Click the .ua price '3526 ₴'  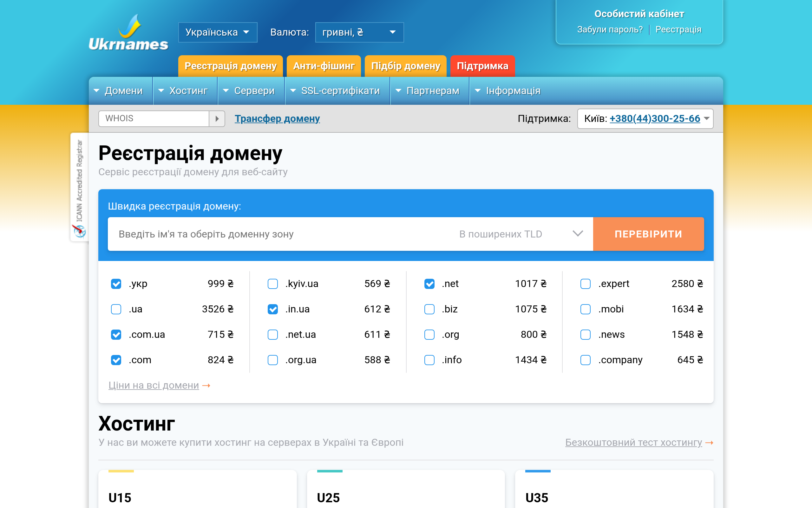(217, 309)
